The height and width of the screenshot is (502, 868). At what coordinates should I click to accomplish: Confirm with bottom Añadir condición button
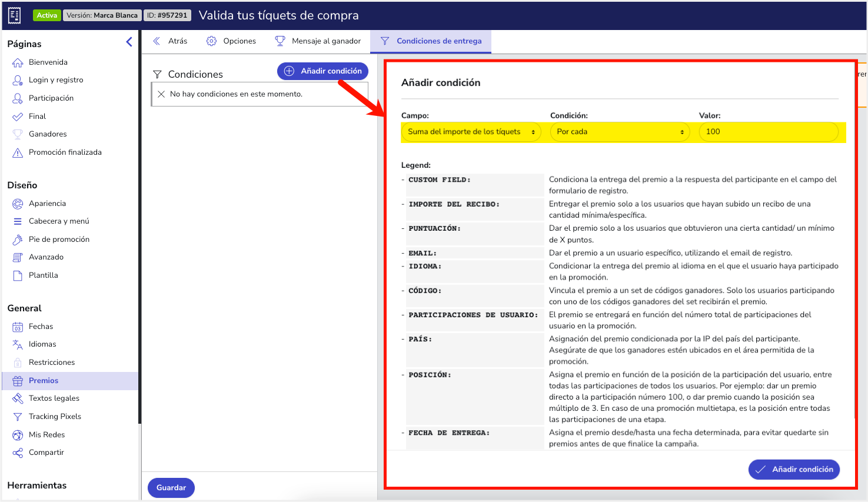pyautogui.click(x=794, y=470)
